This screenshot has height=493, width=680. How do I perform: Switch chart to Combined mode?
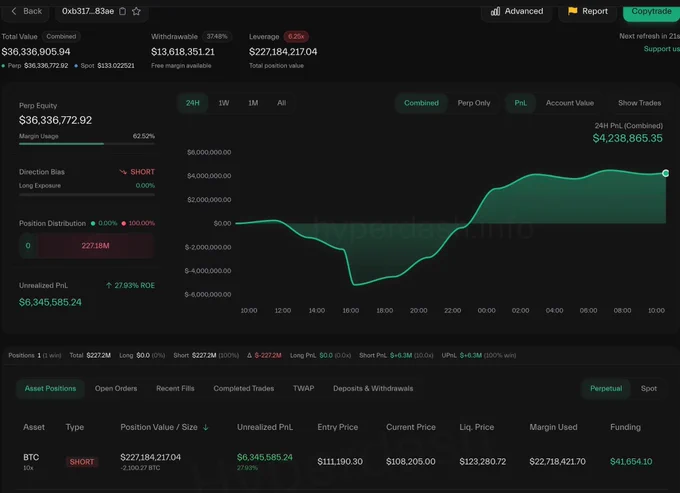pyautogui.click(x=422, y=103)
